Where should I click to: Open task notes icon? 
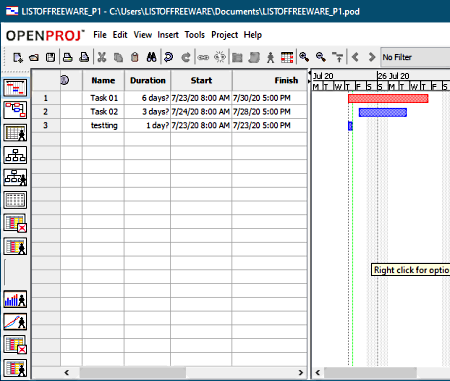point(254,57)
